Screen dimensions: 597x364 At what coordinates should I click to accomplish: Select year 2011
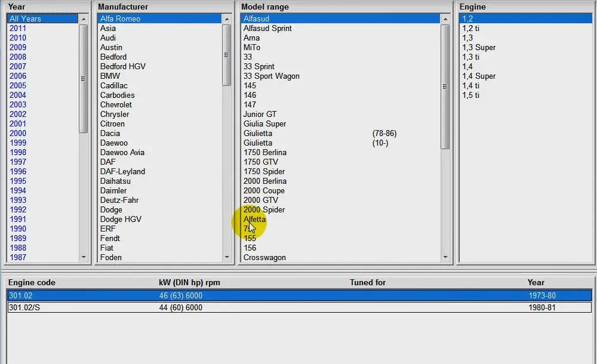point(18,28)
